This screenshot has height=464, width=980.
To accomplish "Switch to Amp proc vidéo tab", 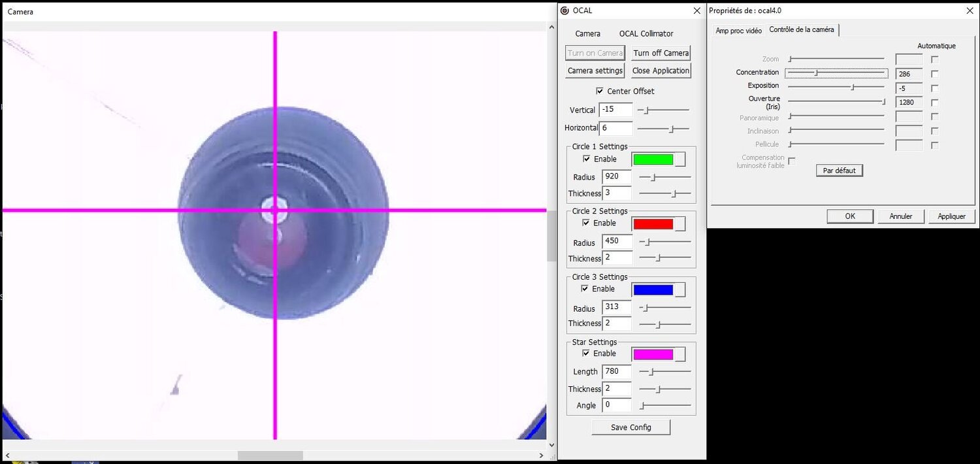I will click(738, 30).
